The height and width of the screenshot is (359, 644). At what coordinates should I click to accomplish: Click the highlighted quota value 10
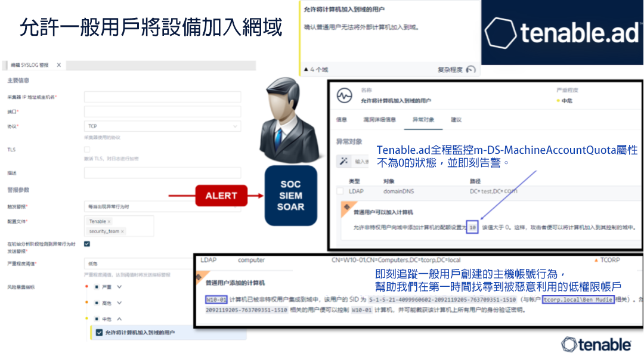(x=472, y=228)
